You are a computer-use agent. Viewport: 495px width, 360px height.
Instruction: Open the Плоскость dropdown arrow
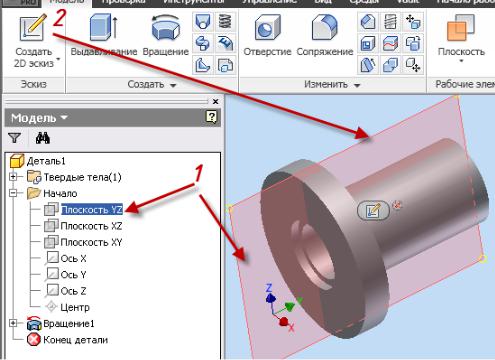click(462, 61)
